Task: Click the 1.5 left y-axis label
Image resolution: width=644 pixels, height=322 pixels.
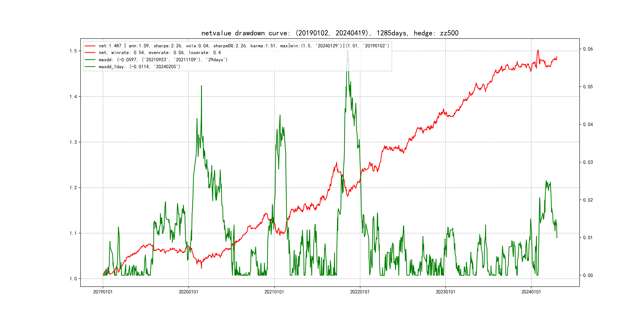Action: [73, 51]
